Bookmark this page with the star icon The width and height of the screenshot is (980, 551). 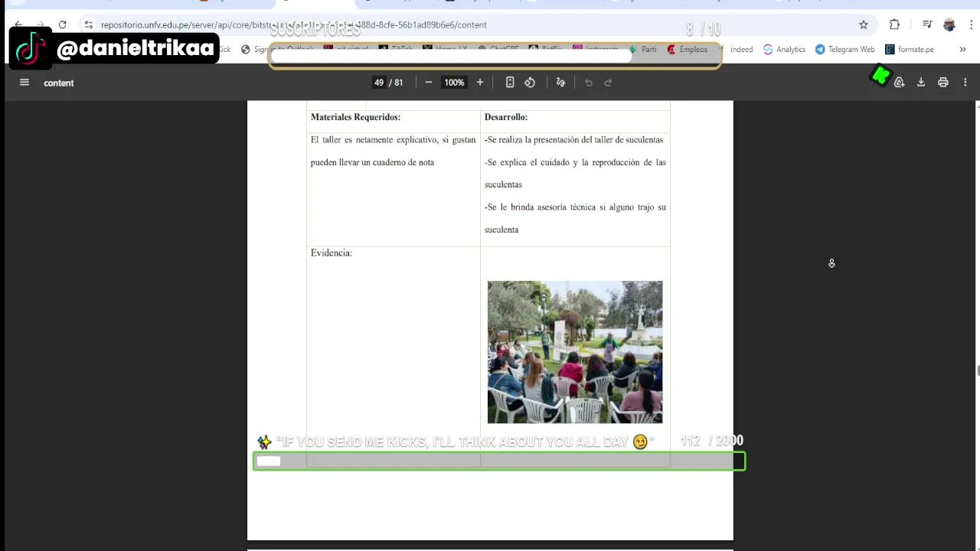coord(864,24)
